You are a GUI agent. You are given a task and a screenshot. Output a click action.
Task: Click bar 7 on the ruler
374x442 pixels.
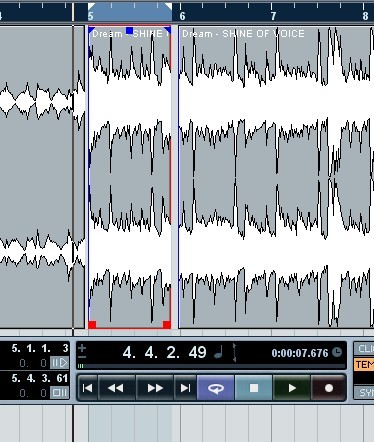273,16
